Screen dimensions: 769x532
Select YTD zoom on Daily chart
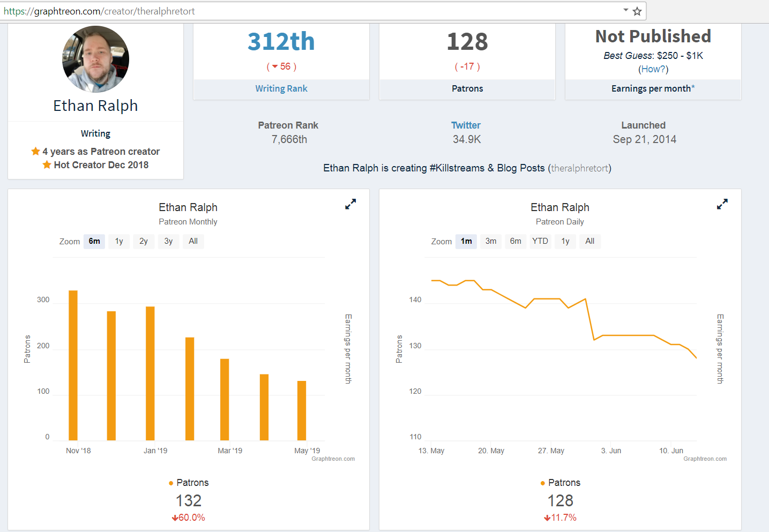point(540,241)
